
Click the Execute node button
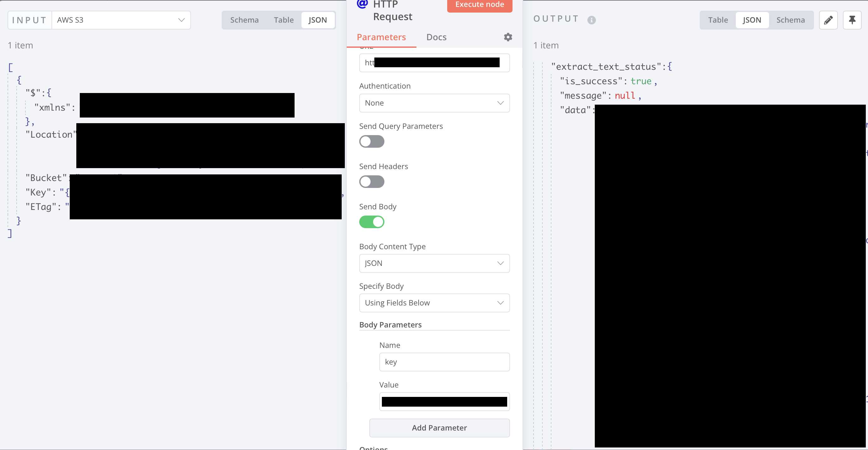click(x=479, y=5)
